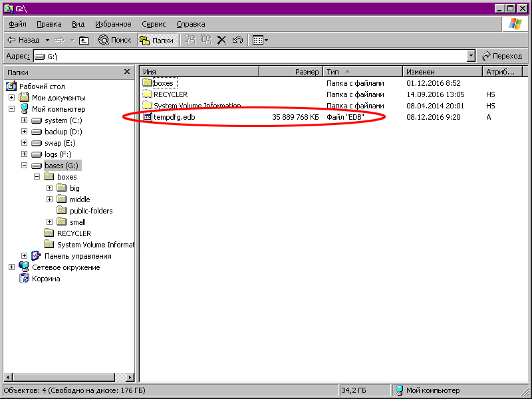Open the Избранное menu
532x399 pixels.
(x=113, y=24)
